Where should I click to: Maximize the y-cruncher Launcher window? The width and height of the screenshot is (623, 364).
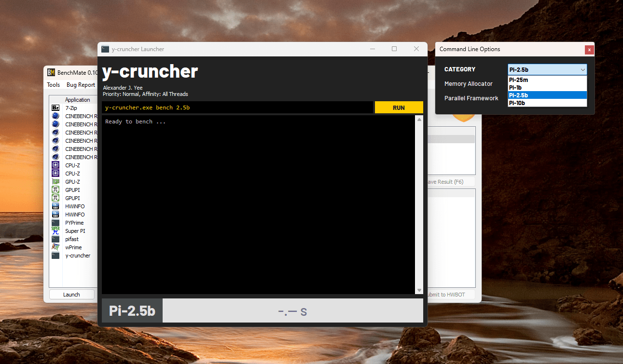coord(394,49)
